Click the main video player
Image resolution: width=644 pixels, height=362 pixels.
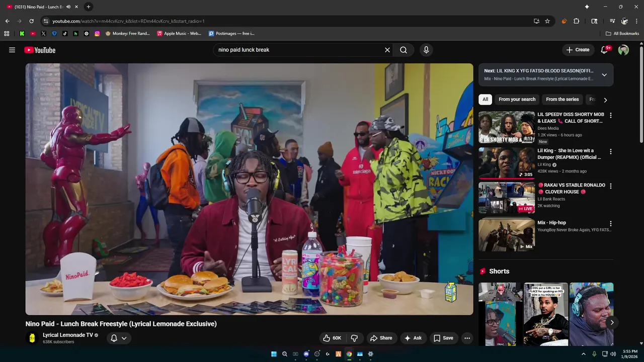249,189
